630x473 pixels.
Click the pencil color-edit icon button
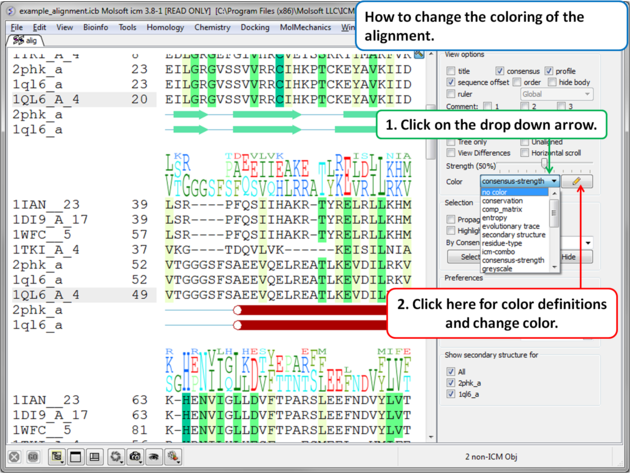click(577, 182)
